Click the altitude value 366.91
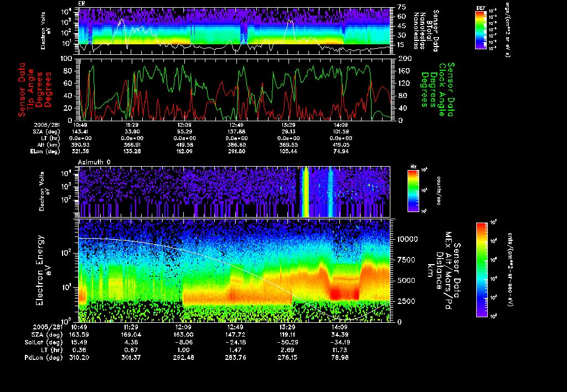Screen dimensions: 567x392 tap(132, 145)
